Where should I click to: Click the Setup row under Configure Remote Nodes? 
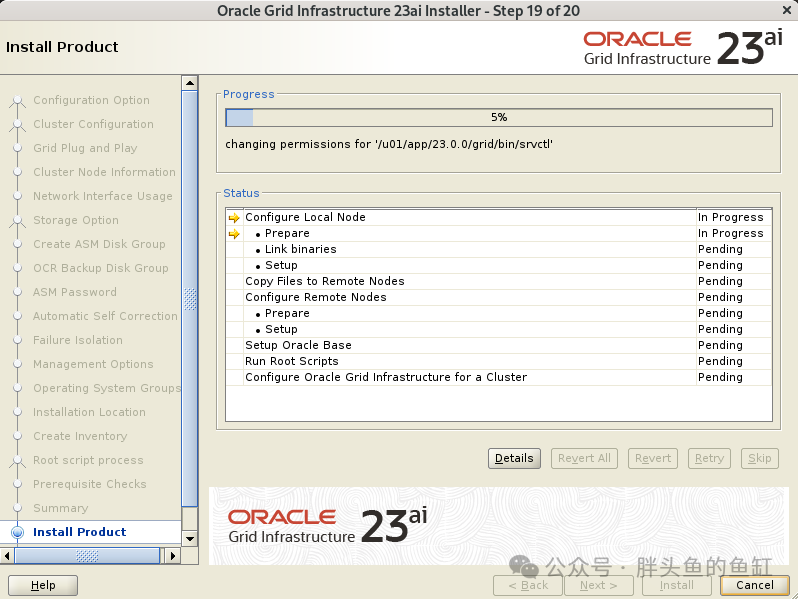coord(499,329)
